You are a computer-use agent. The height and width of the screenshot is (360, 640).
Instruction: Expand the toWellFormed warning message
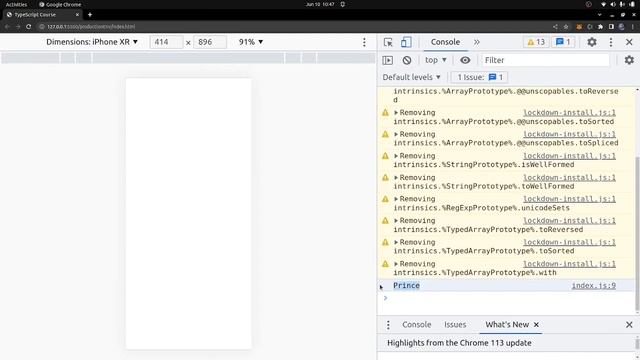coord(396,178)
